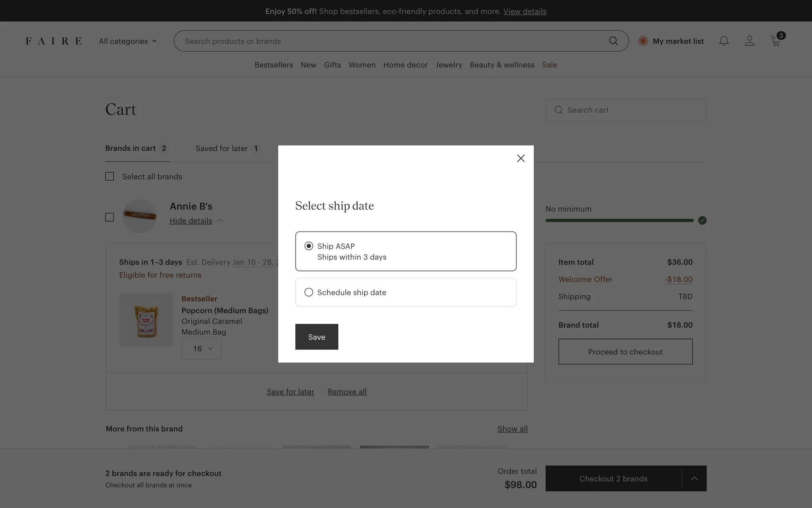Close the Select ship date dialog
Image resolution: width=812 pixels, height=508 pixels.
point(521,158)
